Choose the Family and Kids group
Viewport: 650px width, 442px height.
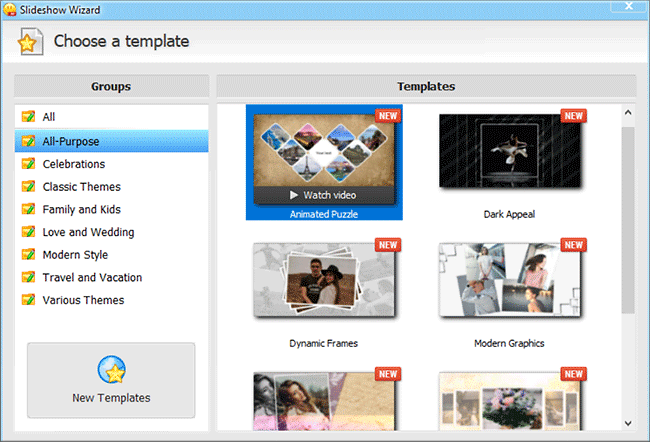pos(112,209)
